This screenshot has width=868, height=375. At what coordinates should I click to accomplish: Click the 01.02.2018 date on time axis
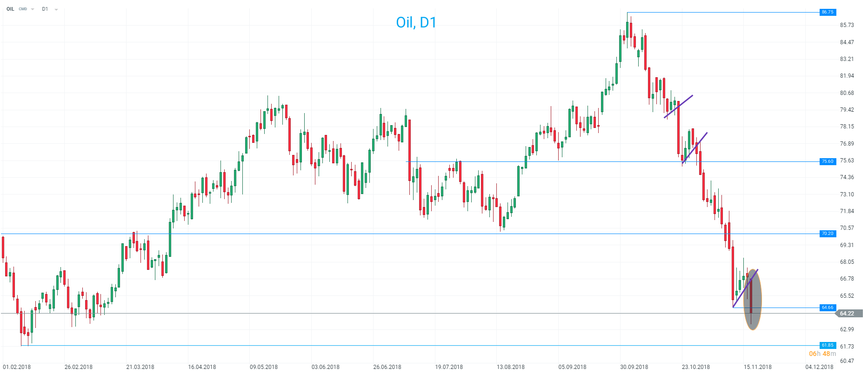point(17,367)
